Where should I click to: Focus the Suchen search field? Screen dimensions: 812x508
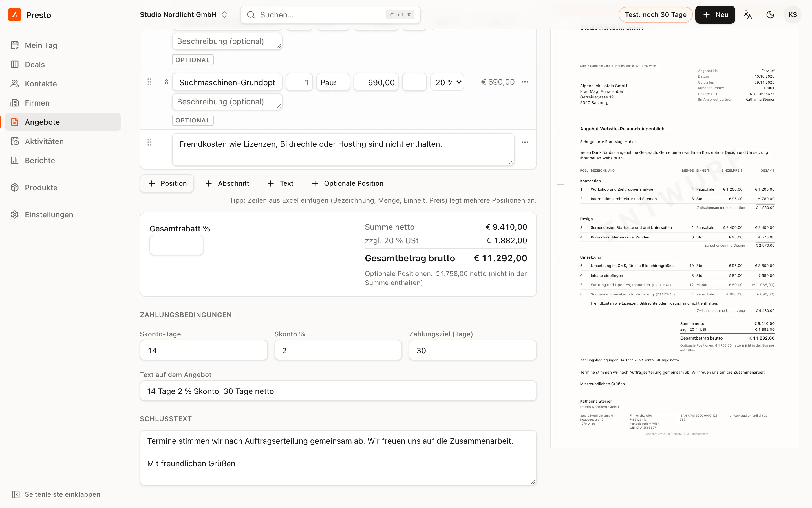(x=330, y=15)
